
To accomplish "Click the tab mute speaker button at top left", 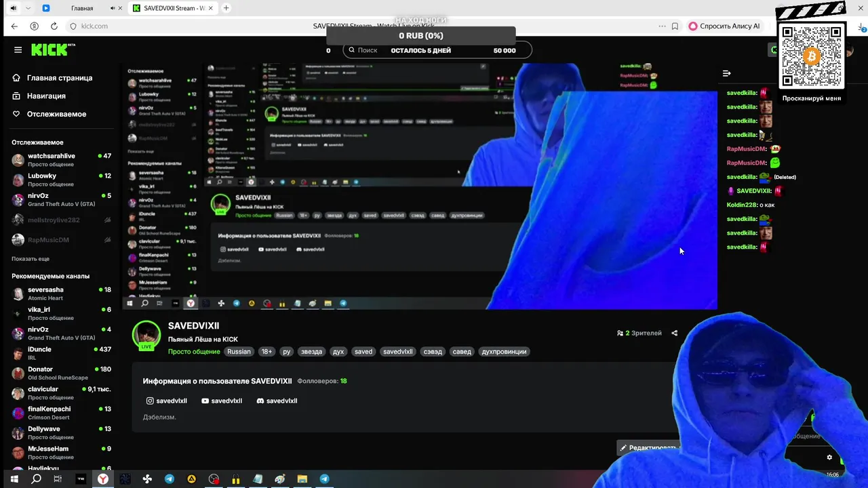I will pos(13,8).
